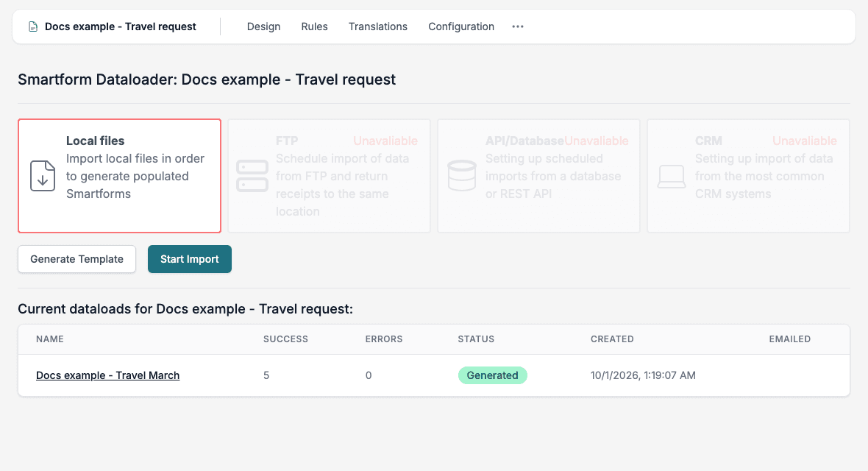Click the SUCCESS column header
The width and height of the screenshot is (868, 471).
tap(285, 339)
